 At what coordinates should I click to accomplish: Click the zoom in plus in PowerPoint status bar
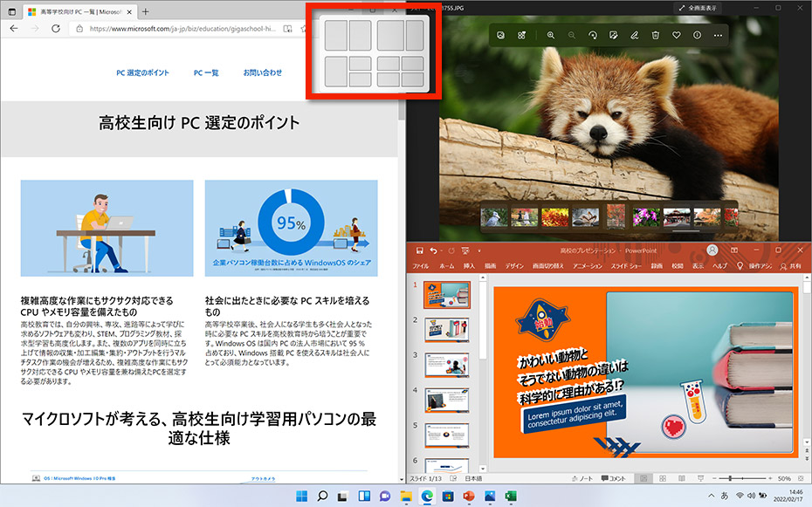point(770,478)
